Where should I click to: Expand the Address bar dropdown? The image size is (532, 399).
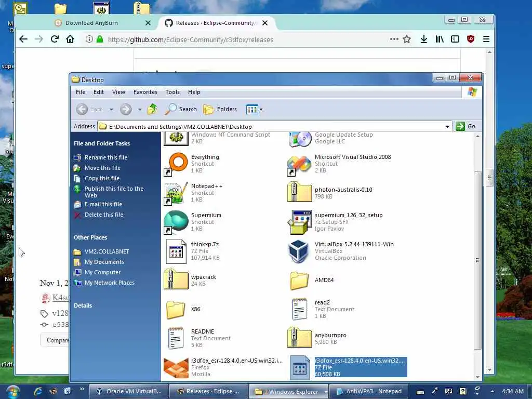point(447,127)
